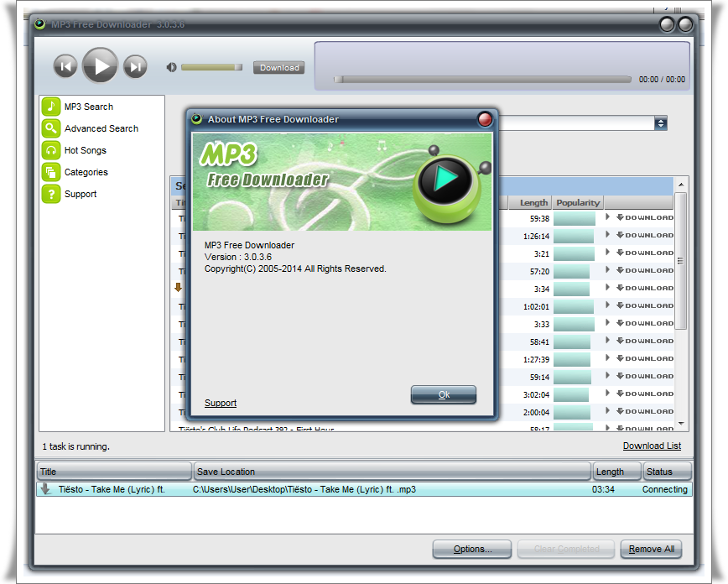This screenshot has width=728, height=584.
Task: Open the Categories icon
Action: click(x=51, y=172)
